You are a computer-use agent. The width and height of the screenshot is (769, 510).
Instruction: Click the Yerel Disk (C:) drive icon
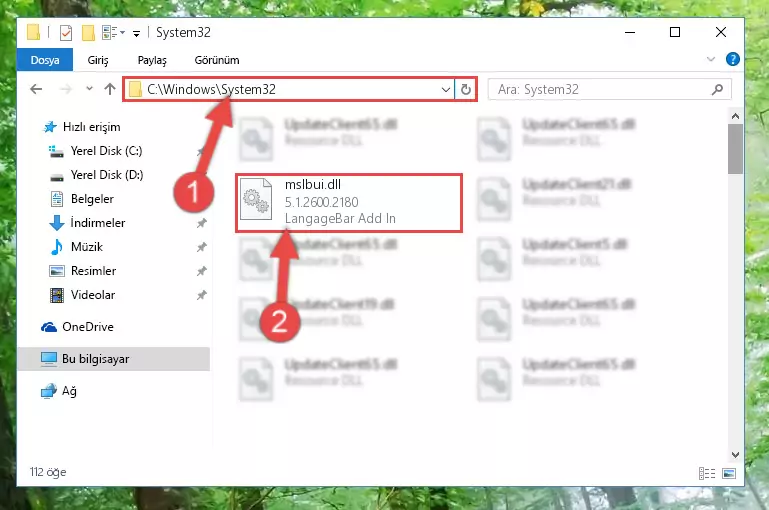coord(56,152)
